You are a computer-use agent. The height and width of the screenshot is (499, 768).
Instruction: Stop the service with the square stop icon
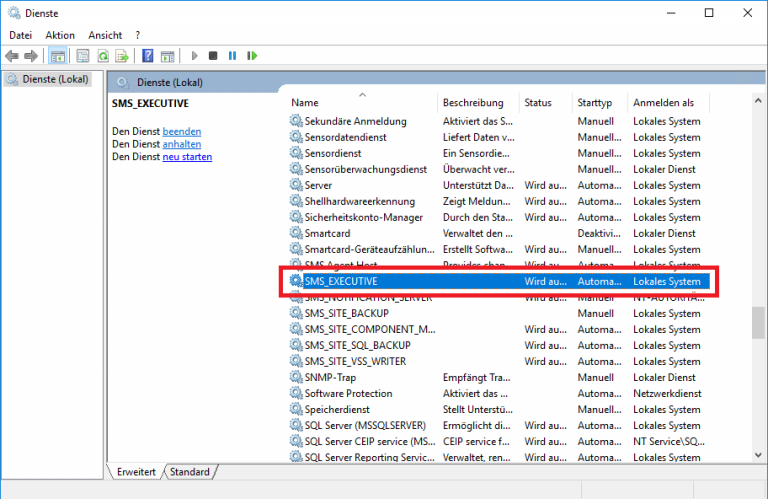pos(213,56)
